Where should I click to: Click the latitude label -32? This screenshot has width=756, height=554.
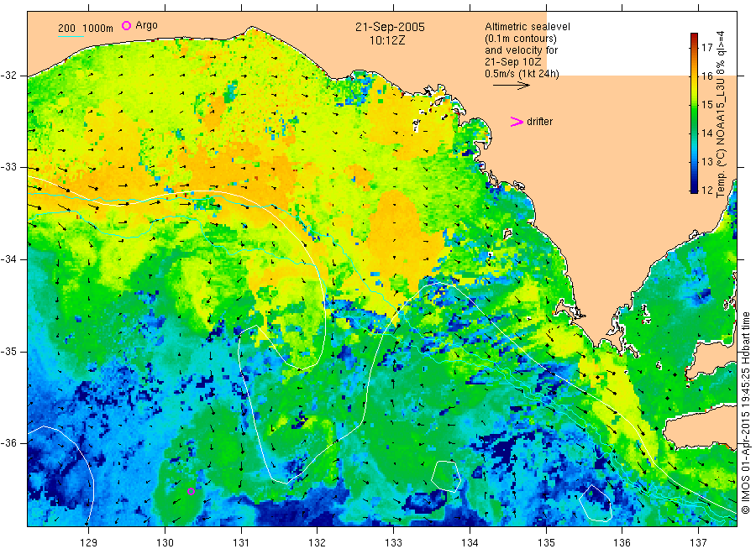click(8, 76)
